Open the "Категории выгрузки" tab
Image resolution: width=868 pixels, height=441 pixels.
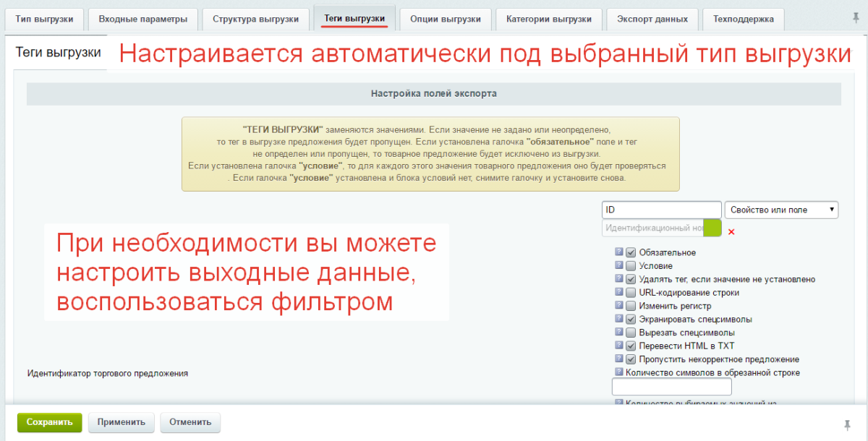pyautogui.click(x=548, y=19)
